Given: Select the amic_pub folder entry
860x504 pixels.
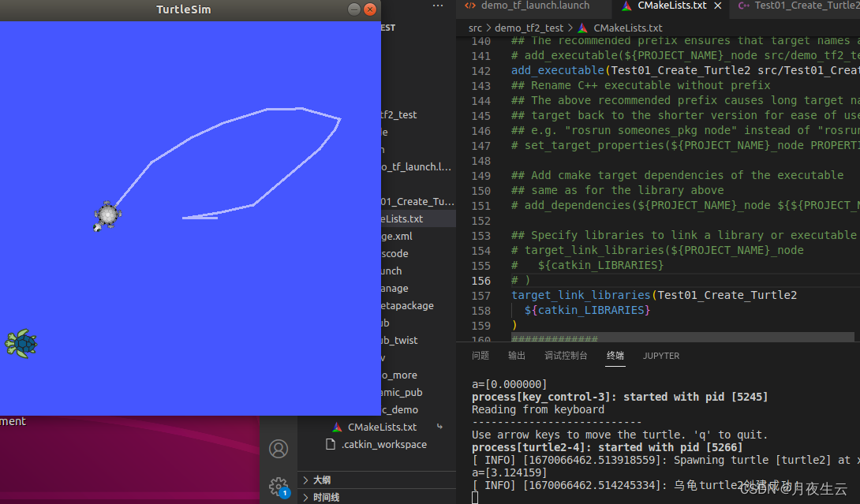Looking at the screenshot, I should coord(402,392).
